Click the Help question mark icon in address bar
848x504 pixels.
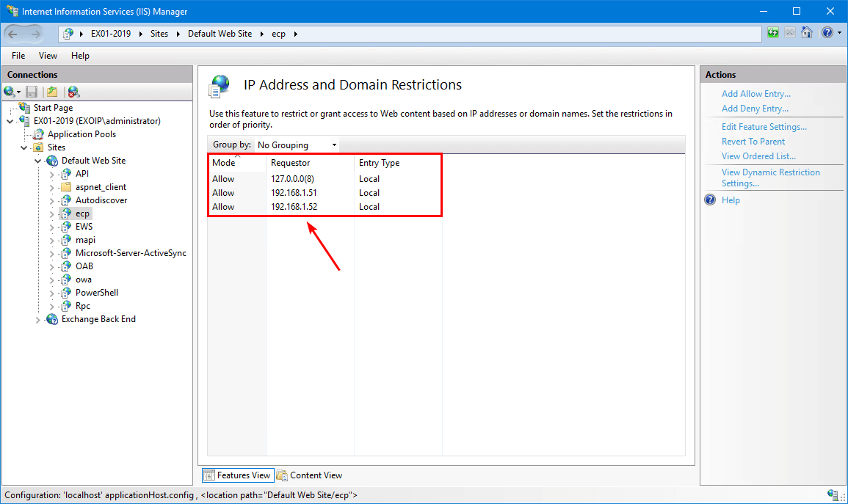(827, 33)
